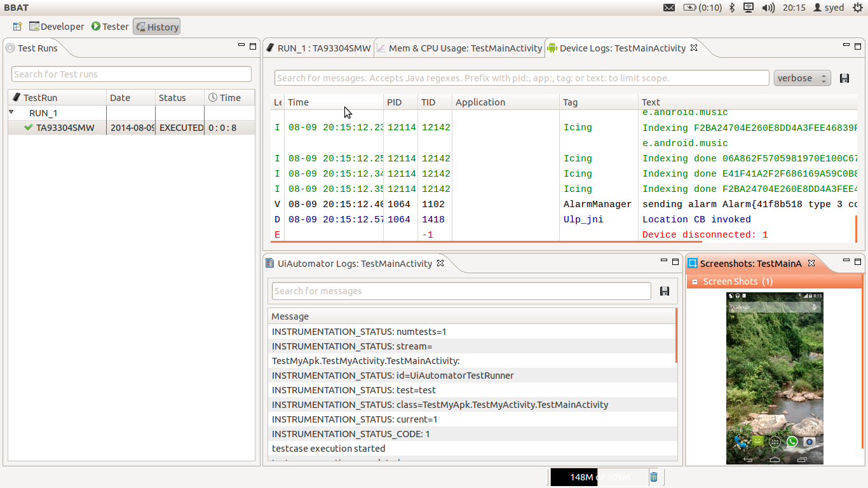Switch to the Tester perspective
Viewport: 868px width, 488px height.
tap(110, 27)
